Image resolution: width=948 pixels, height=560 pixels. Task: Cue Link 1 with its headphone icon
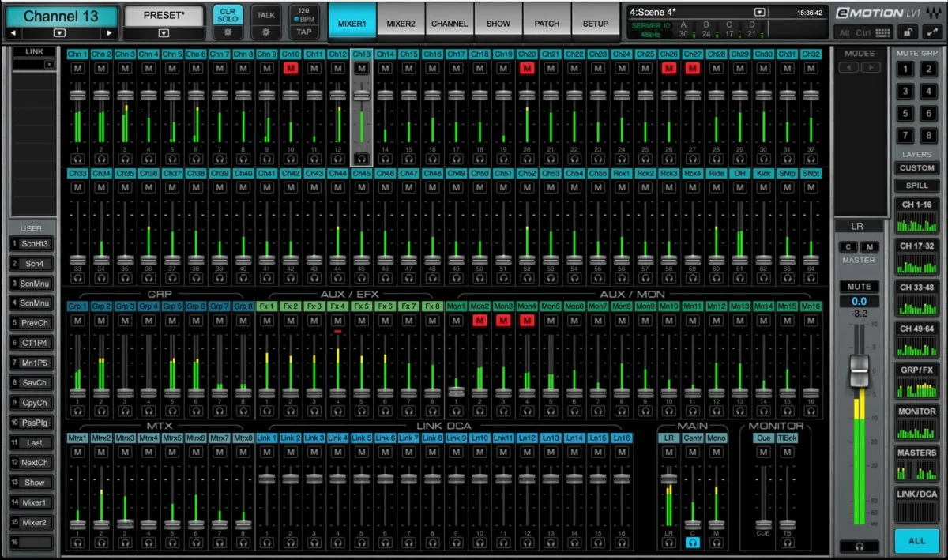pos(266,543)
